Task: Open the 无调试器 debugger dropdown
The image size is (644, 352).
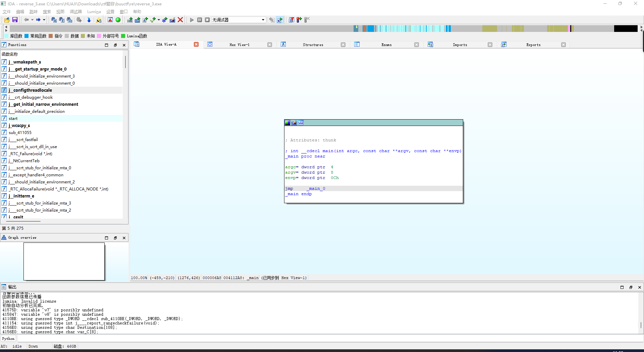Action: 239,20
